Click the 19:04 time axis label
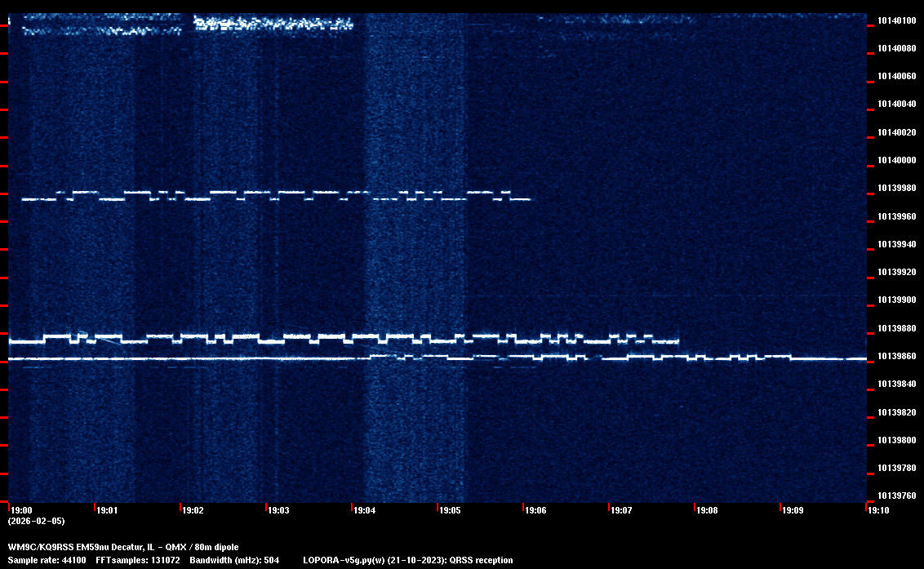The height and width of the screenshot is (569, 924). coord(365,510)
